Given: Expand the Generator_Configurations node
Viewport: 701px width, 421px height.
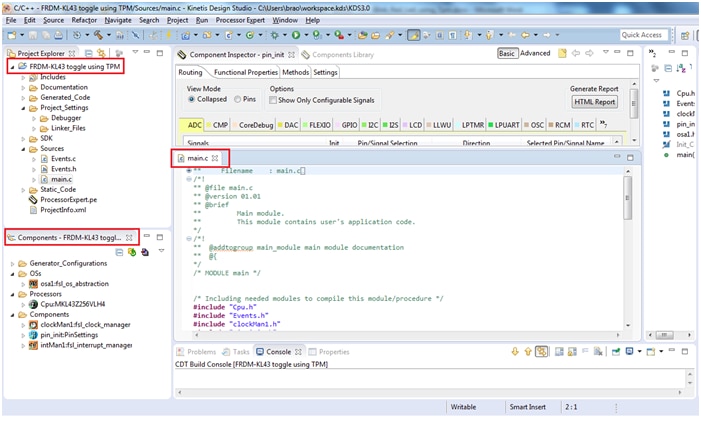Looking at the screenshot, I should pyautogui.click(x=12, y=262).
